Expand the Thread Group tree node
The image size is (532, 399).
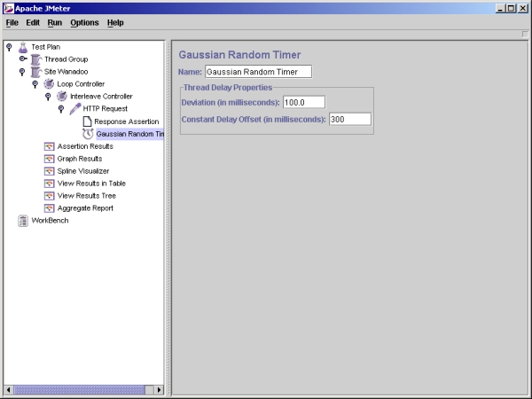coord(22,59)
